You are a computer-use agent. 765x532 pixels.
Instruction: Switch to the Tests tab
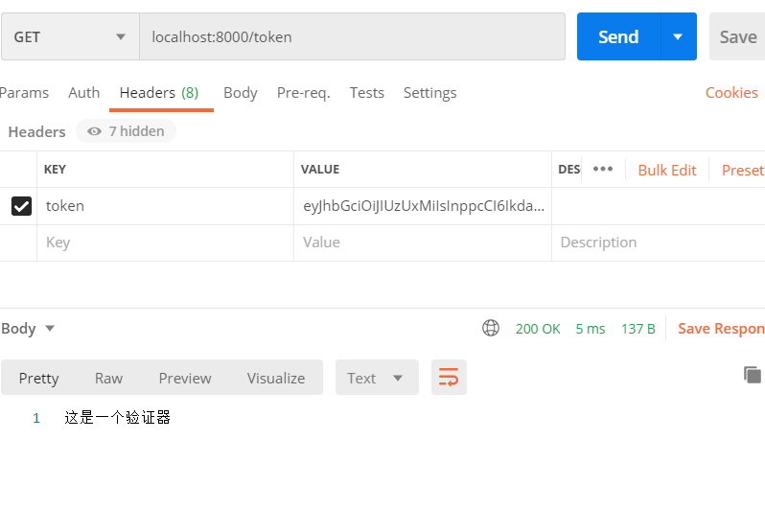pyautogui.click(x=367, y=93)
